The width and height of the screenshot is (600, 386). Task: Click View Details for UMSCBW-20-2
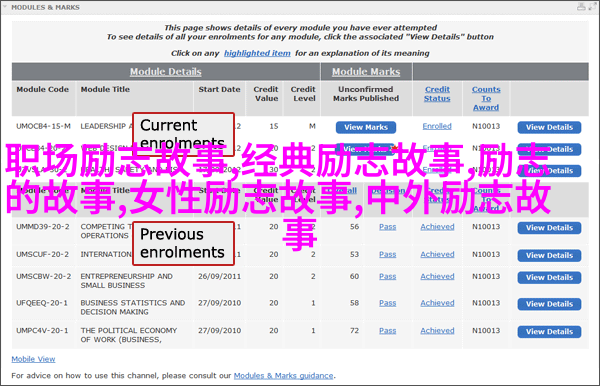(x=549, y=278)
